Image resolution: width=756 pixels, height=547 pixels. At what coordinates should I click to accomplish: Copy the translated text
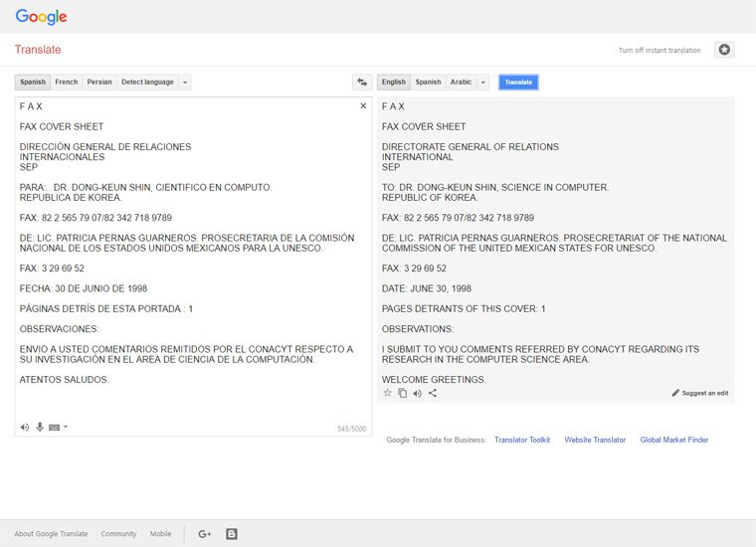[402, 393]
